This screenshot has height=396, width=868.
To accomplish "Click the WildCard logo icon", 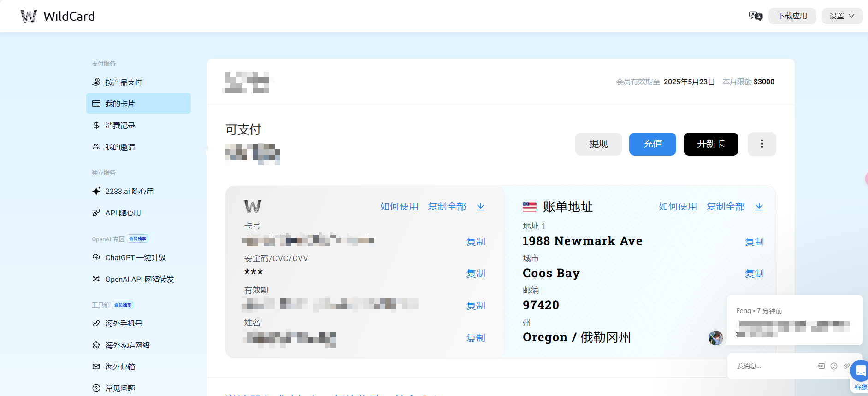I will 29,16.
